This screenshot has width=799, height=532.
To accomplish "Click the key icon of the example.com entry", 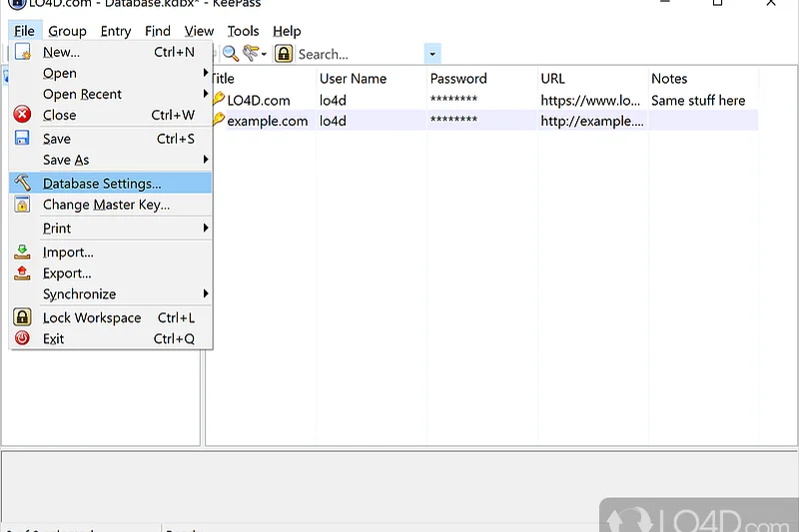I will pyautogui.click(x=219, y=120).
